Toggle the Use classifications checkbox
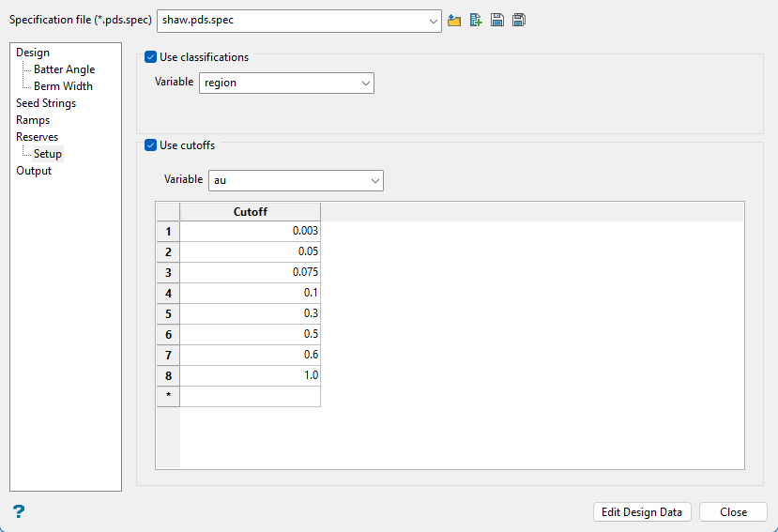Screen dimensions: 778x532 [151, 57]
